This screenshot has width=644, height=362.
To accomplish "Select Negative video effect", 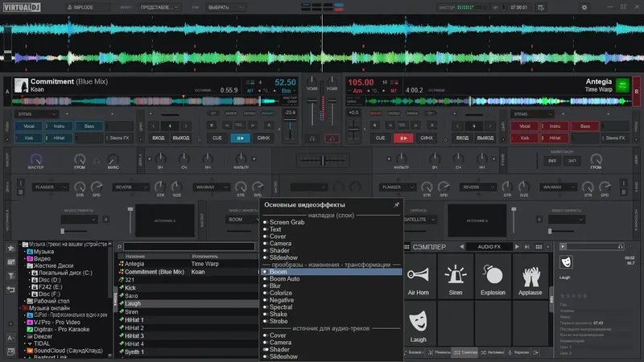I will point(281,300).
